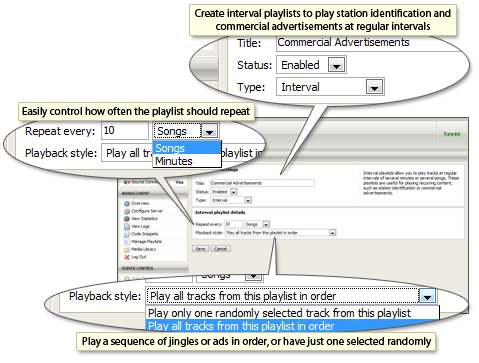Click the enlarged Repeat every field showing 10
Screen dimensions: 479x363
(x=125, y=131)
